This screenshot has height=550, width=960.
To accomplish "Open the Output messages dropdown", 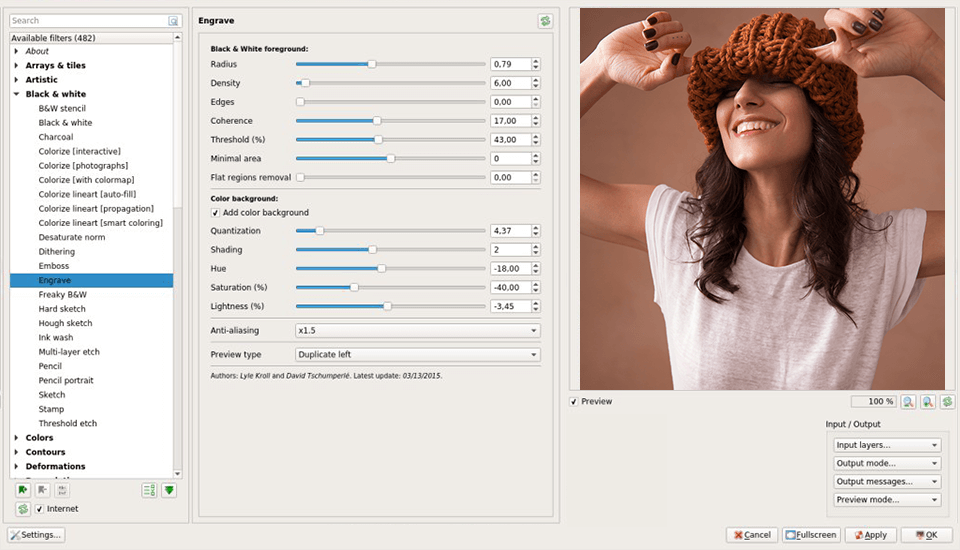I will coord(887,482).
